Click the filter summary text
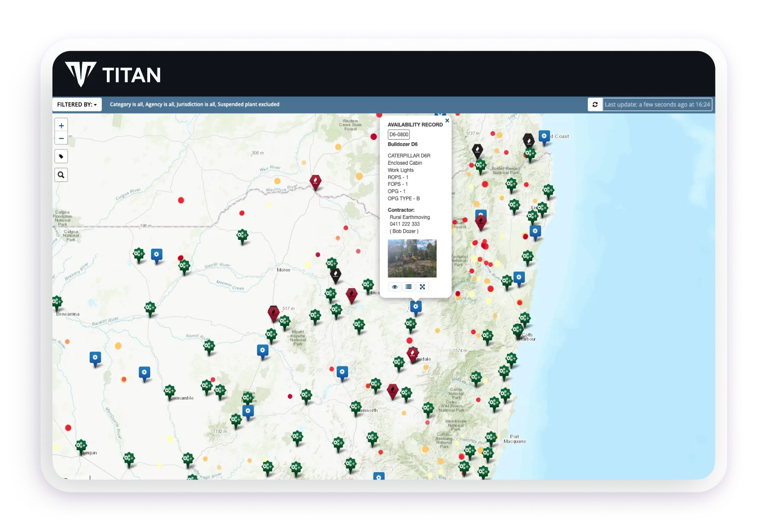The image size is (767, 532). click(194, 104)
